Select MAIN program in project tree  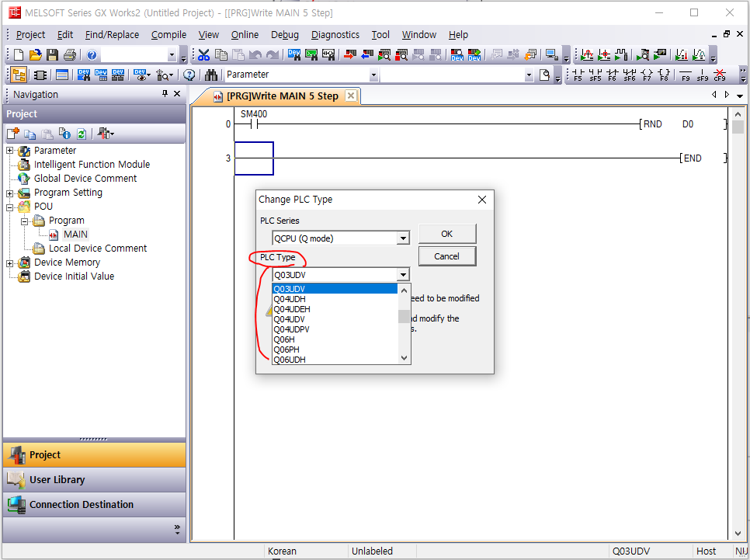point(75,235)
